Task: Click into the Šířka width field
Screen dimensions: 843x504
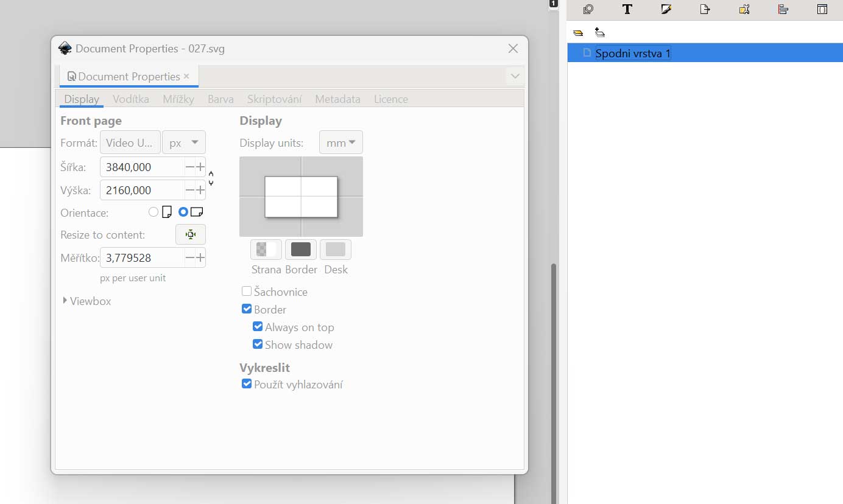Action: (x=143, y=167)
